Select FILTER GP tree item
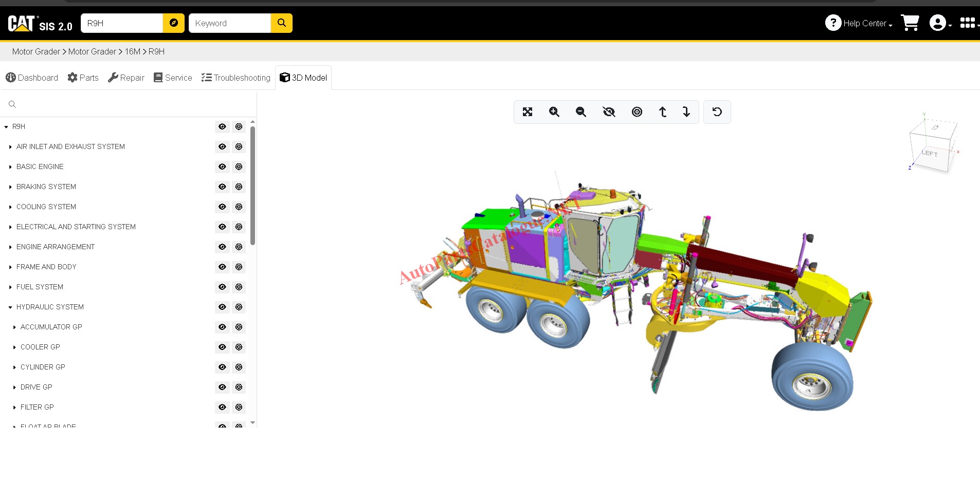This screenshot has width=980, height=481. click(x=37, y=407)
